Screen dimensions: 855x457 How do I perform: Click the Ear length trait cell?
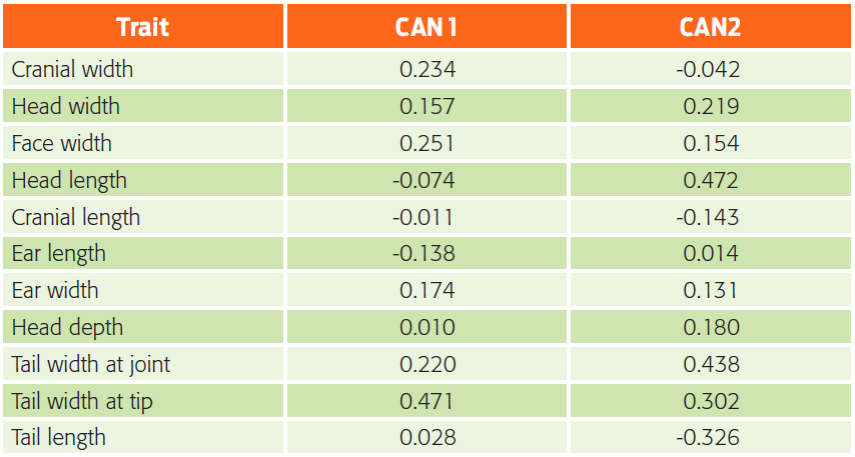58,254
